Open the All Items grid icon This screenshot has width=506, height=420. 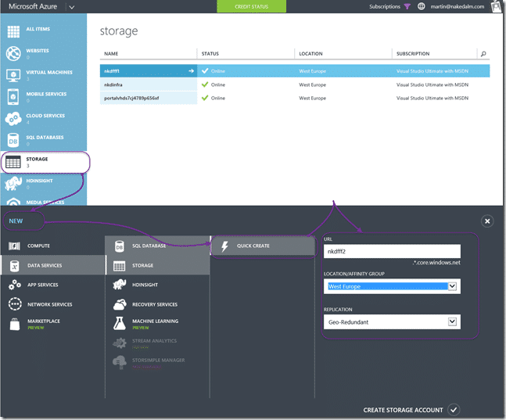click(13, 31)
